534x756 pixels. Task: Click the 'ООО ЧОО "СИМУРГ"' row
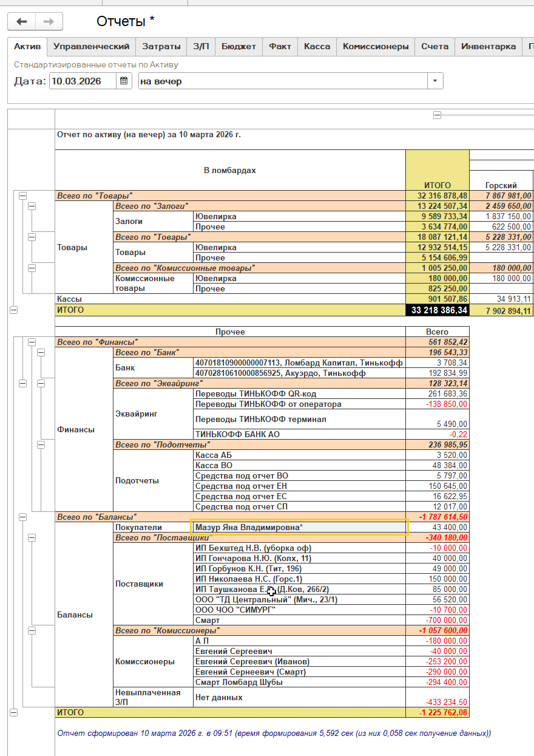tap(299, 610)
